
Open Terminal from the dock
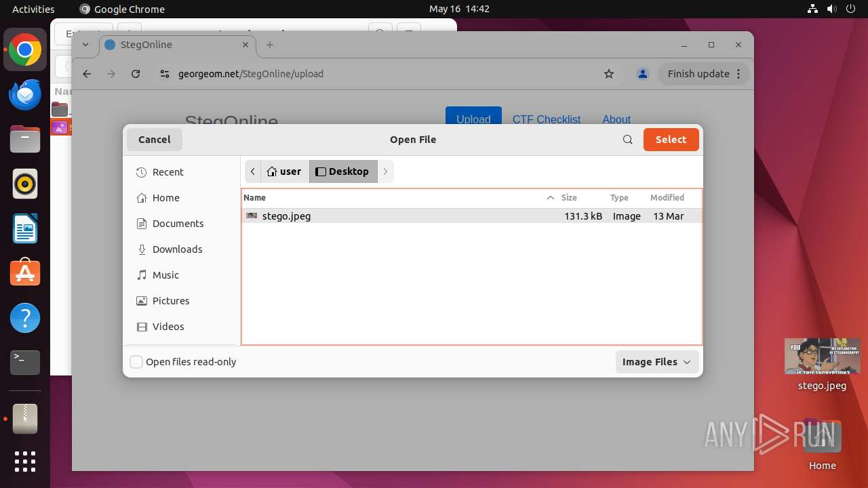tap(25, 363)
